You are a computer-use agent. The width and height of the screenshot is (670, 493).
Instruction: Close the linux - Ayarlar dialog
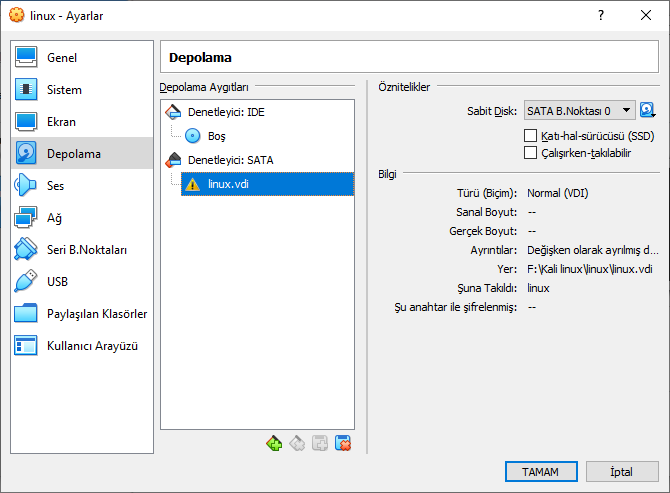click(x=646, y=15)
